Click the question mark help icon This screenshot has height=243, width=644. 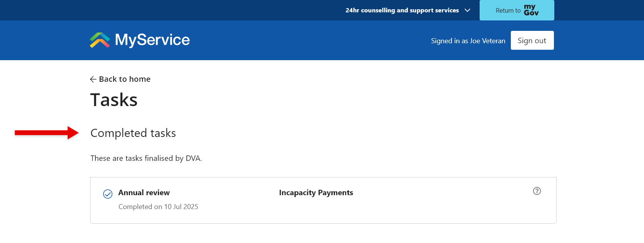(x=537, y=191)
